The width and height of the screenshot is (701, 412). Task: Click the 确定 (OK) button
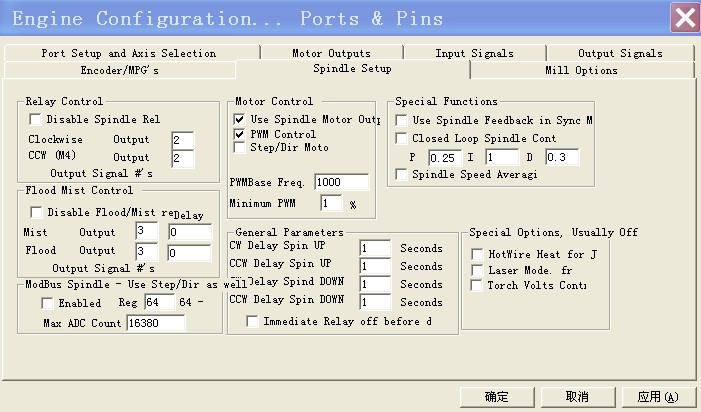pos(496,396)
